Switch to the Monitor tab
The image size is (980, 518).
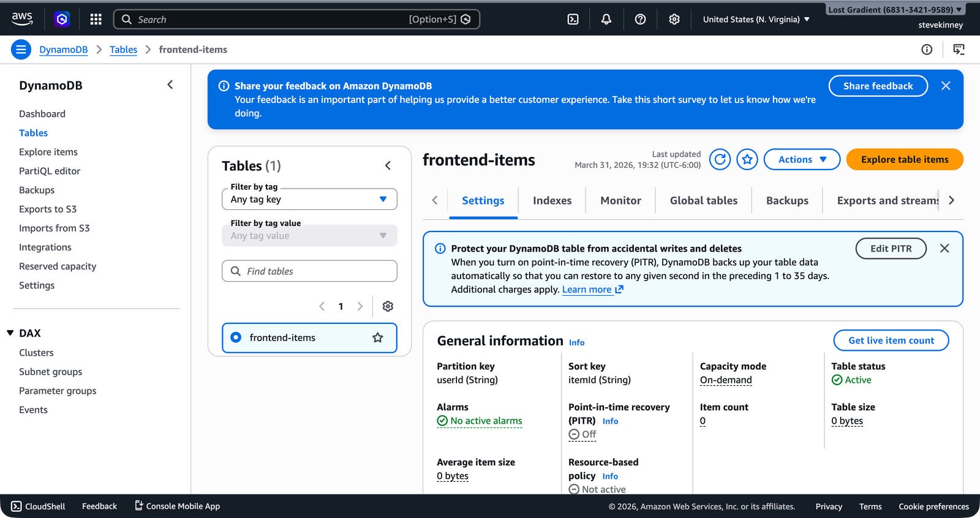click(620, 200)
